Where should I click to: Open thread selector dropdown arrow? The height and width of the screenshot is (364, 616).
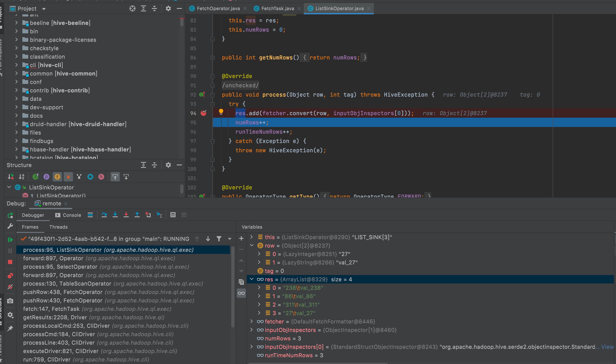tap(230, 239)
